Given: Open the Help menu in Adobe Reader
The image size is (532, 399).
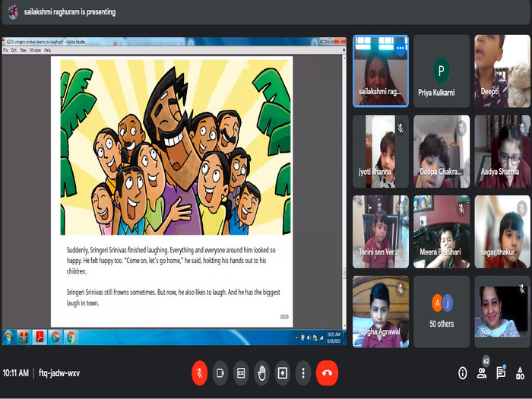Looking at the screenshot, I should 47,50.
